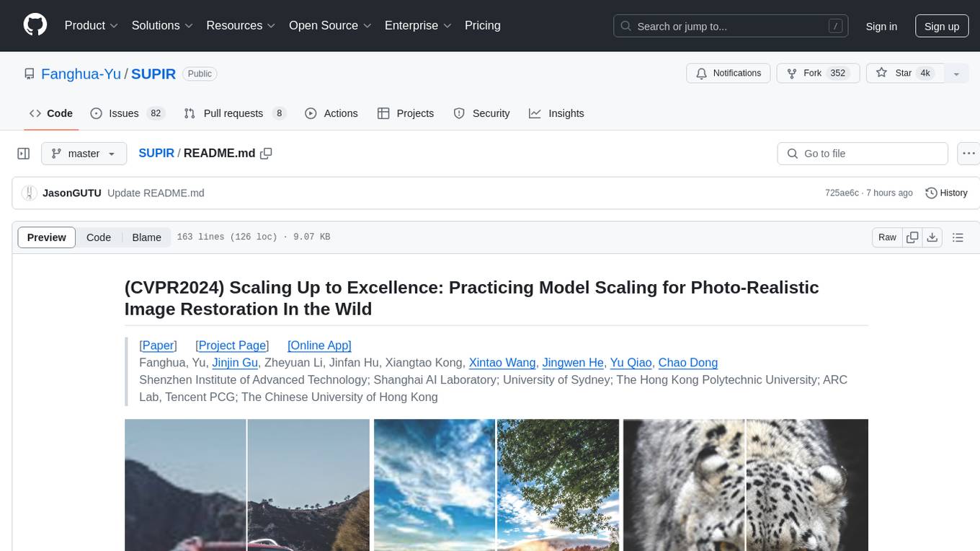This screenshot has width=980, height=551.
Task: Copy the README.md file path
Action: coord(266,153)
